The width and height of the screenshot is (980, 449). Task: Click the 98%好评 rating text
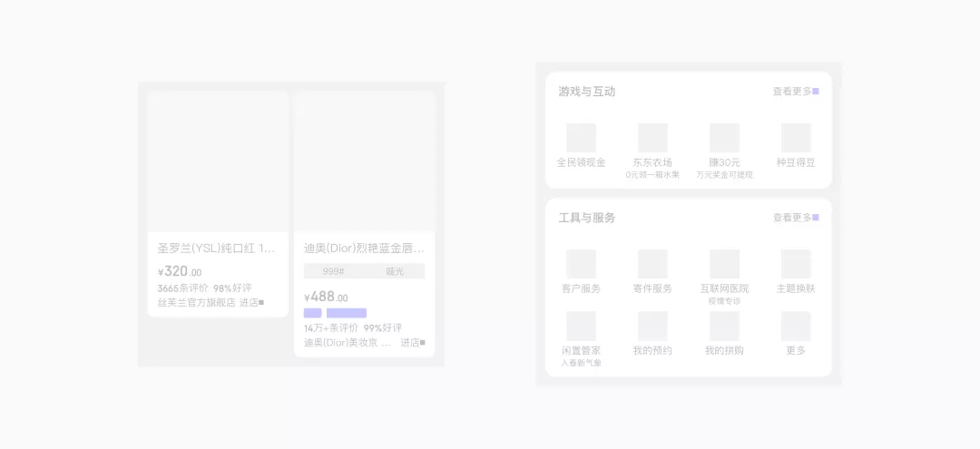pyautogui.click(x=232, y=288)
